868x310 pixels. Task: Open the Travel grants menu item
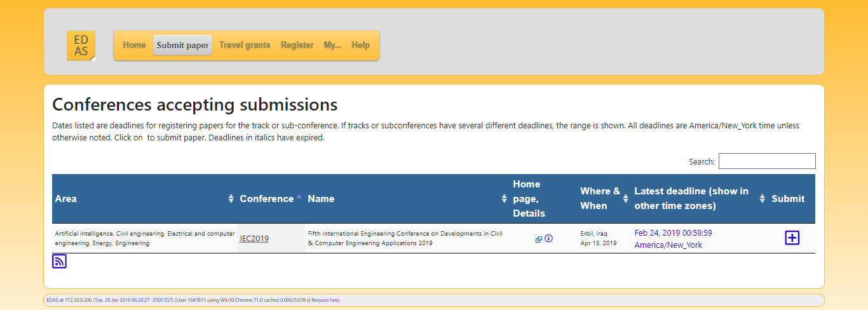click(245, 45)
